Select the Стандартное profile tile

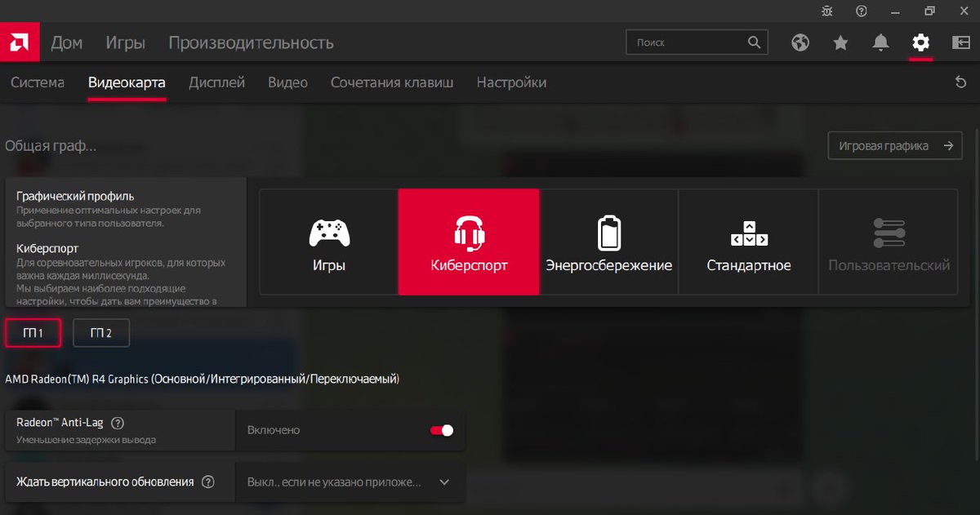(748, 242)
